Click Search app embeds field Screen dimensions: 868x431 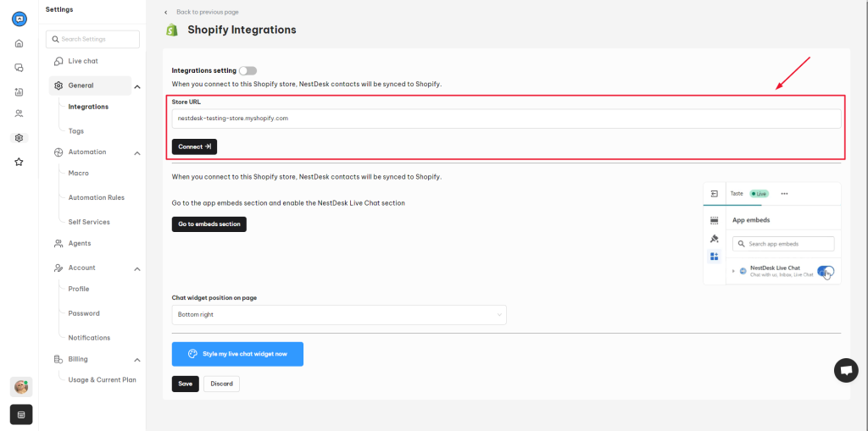coord(783,244)
